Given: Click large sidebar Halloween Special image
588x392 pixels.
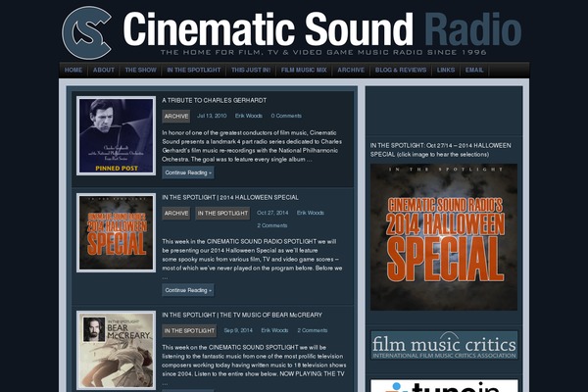Looking at the screenshot, I should click(444, 237).
